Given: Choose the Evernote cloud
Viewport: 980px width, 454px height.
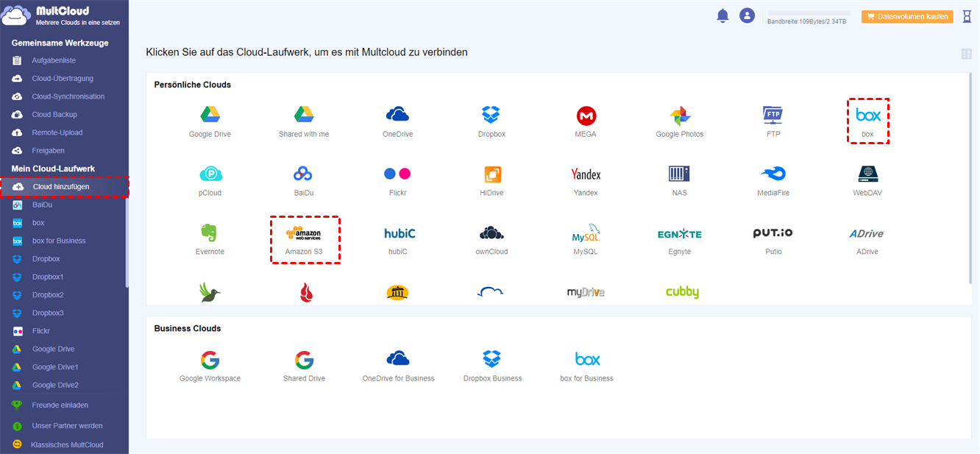Looking at the screenshot, I should (210, 239).
